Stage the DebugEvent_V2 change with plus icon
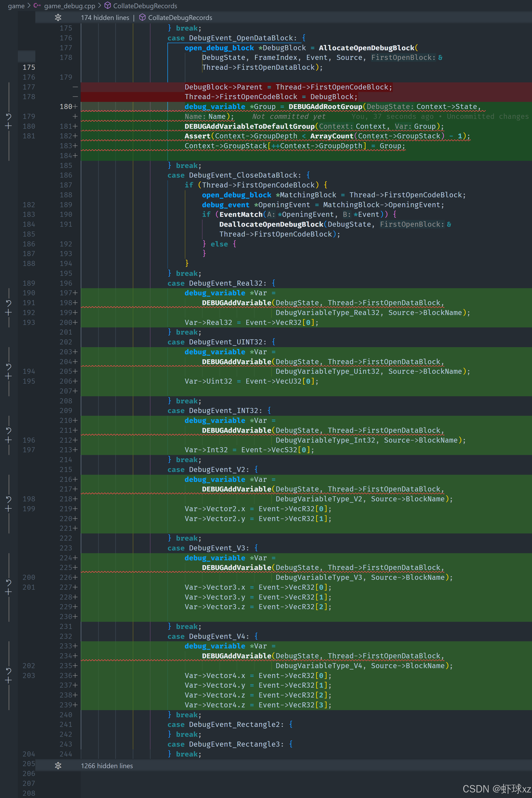This screenshot has width=532, height=798. coord(8,508)
